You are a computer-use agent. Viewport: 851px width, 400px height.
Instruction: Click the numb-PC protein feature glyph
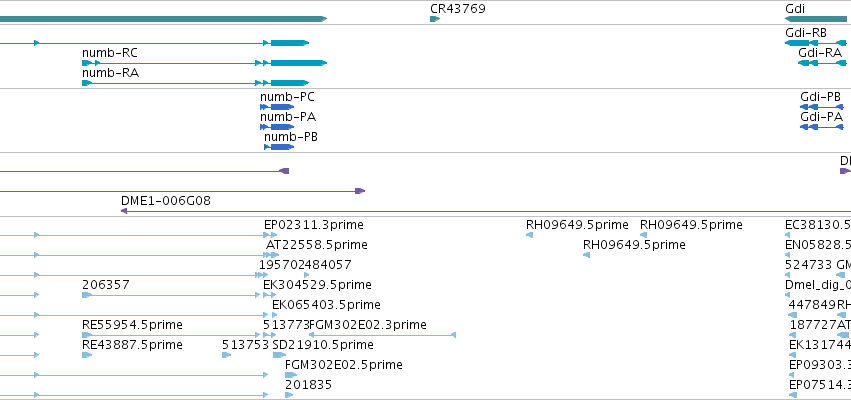[277, 107]
